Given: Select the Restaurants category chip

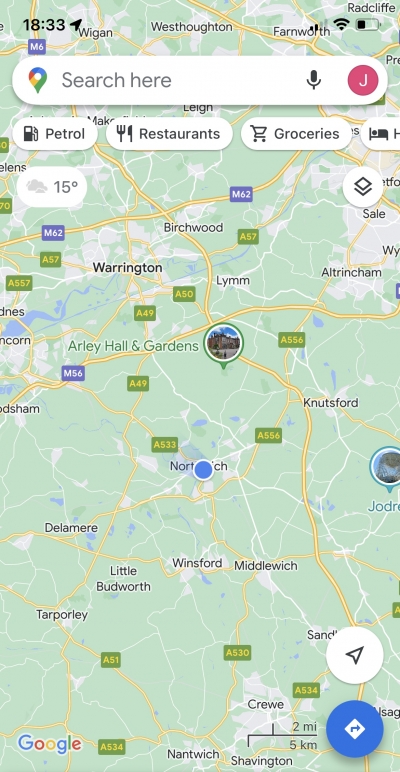Looking at the screenshot, I should (x=169, y=134).
